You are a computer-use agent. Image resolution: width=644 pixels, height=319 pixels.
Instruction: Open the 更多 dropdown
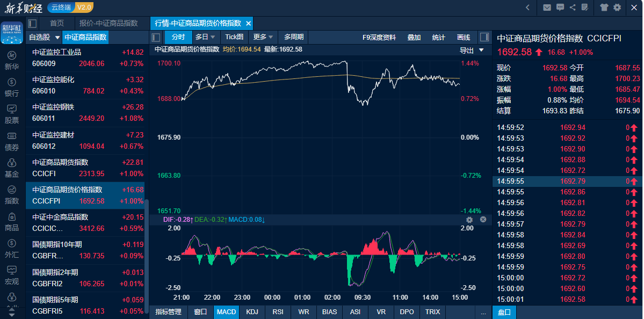click(x=263, y=37)
